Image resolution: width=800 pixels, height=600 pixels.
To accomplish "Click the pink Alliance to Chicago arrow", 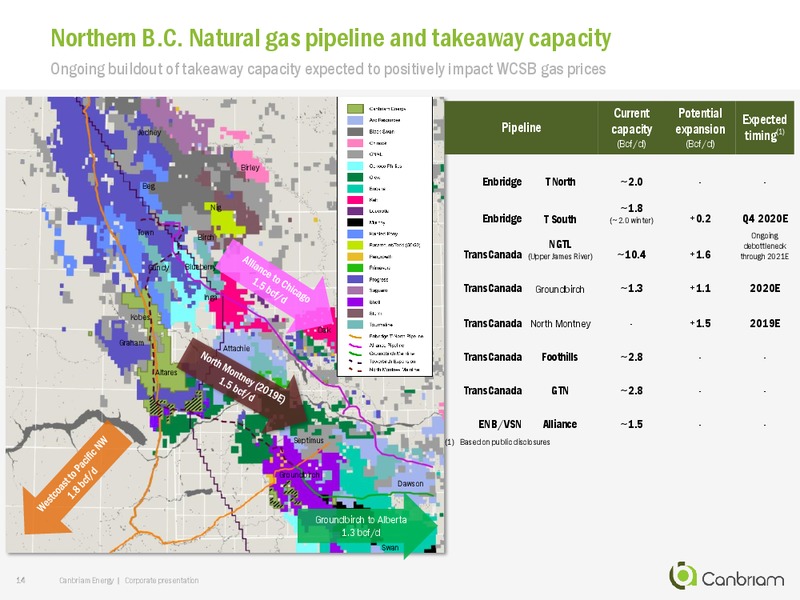I will [277, 285].
